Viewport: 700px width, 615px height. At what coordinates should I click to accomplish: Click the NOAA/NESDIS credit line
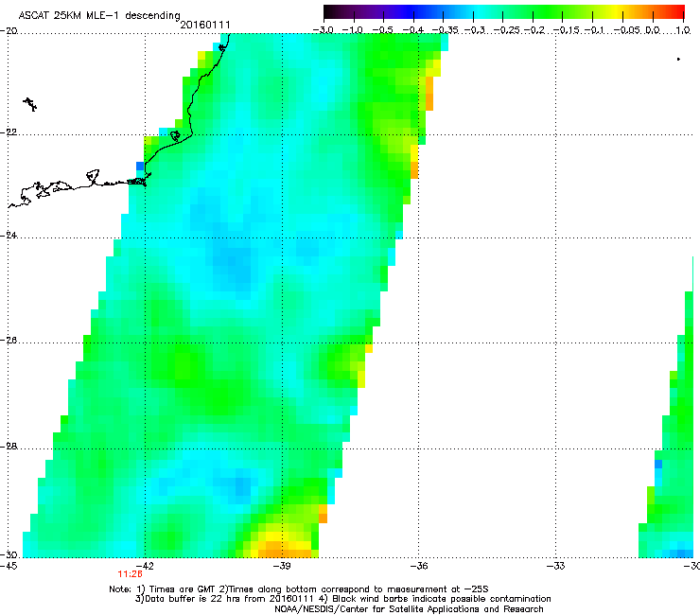[409, 609]
